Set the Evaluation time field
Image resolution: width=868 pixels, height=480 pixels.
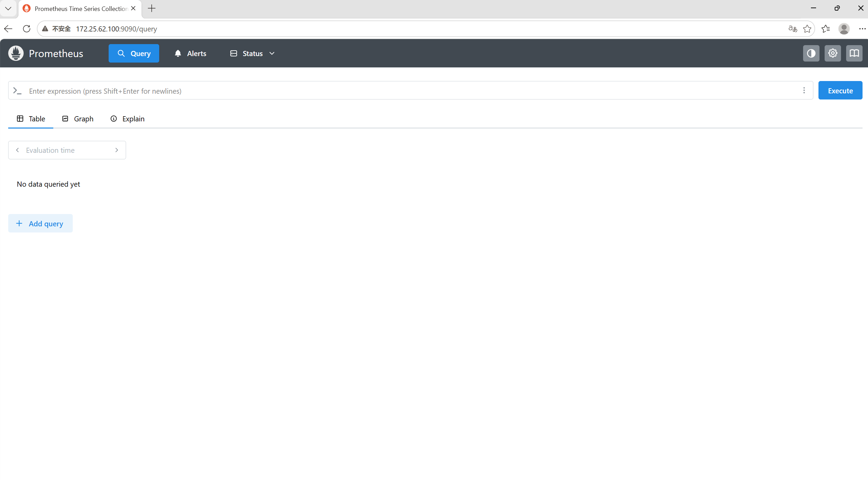point(67,150)
